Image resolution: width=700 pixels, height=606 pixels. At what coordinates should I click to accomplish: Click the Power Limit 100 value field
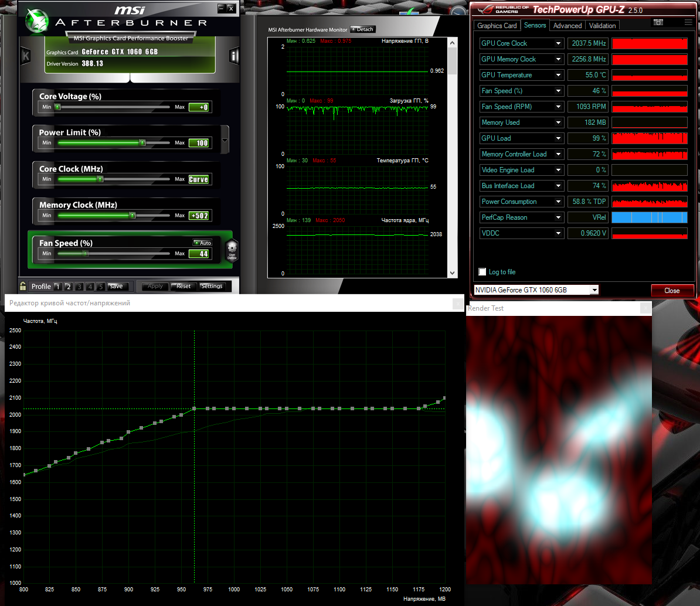click(x=199, y=143)
